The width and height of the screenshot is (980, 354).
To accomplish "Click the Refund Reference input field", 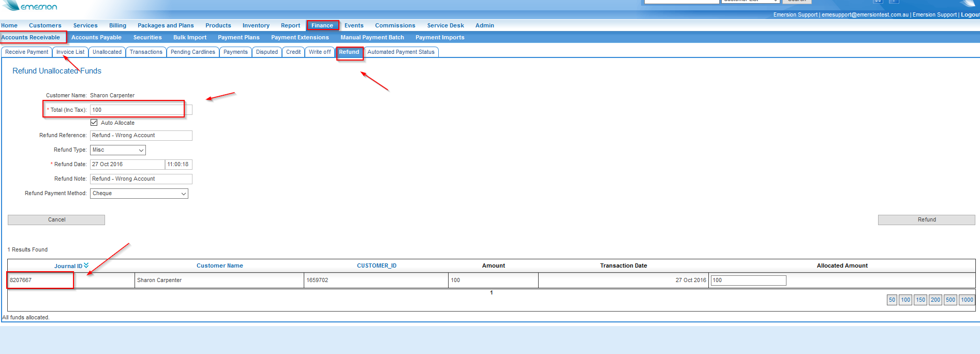I will click(x=141, y=136).
